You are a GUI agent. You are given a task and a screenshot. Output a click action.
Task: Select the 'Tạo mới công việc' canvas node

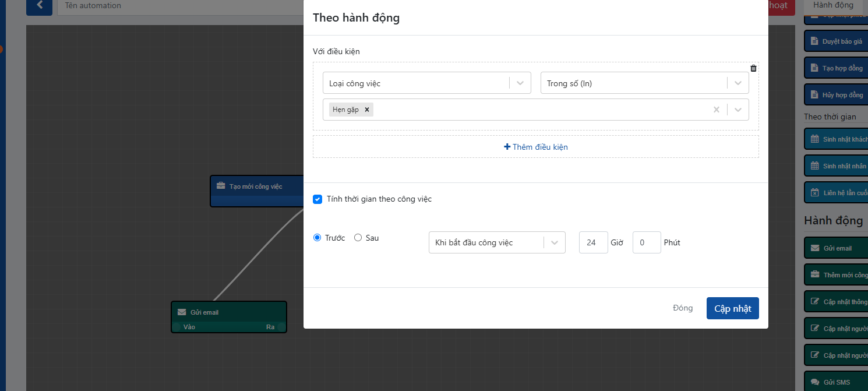point(256,191)
